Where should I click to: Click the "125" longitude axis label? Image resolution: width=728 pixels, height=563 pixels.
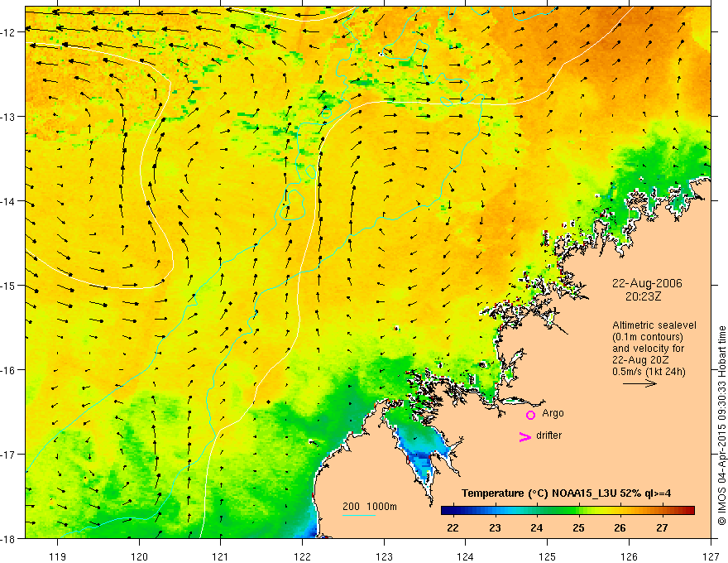pos(548,557)
